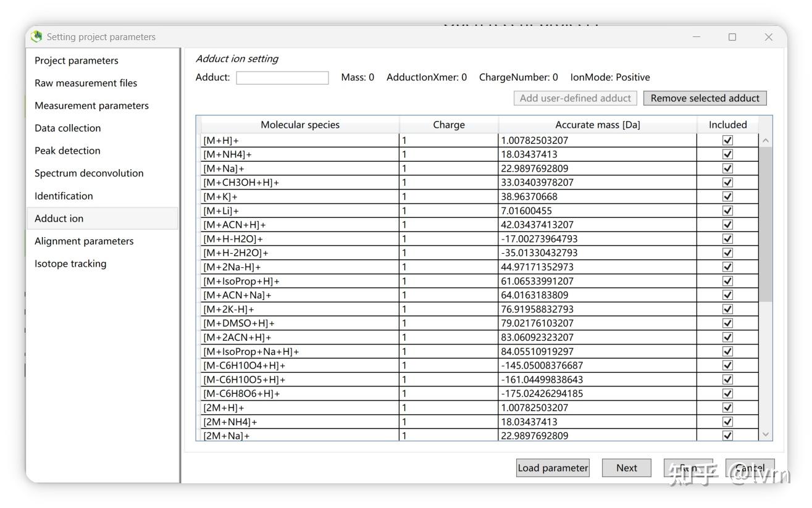The height and width of the screenshot is (508, 812).
Task: Select the [2M+NH4]+ species cell
Action: click(300, 422)
